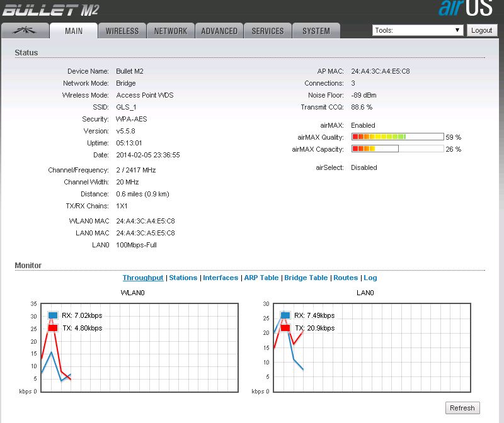Open the Throughput monitor link
This screenshot has height=423, width=504.
tap(143, 278)
